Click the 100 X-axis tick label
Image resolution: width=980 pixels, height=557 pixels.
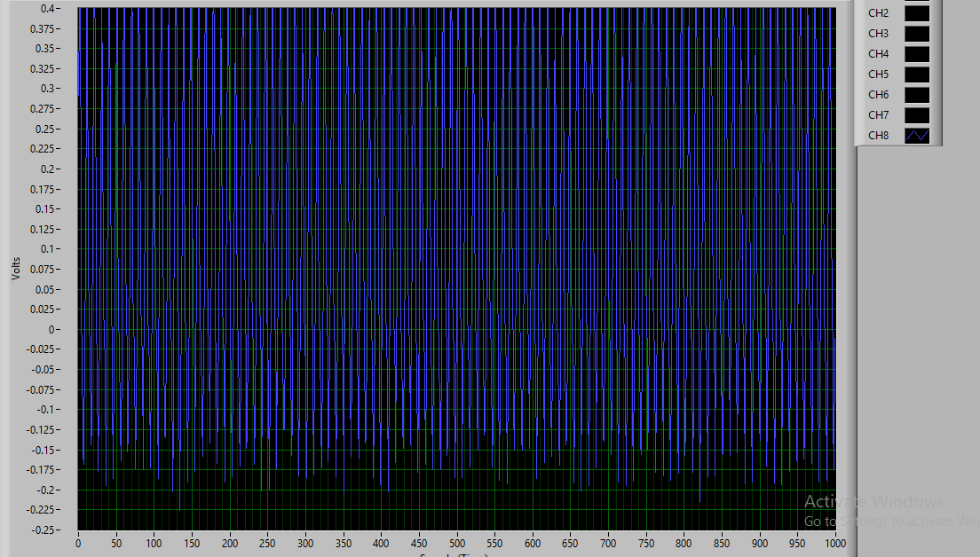tap(154, 544)
